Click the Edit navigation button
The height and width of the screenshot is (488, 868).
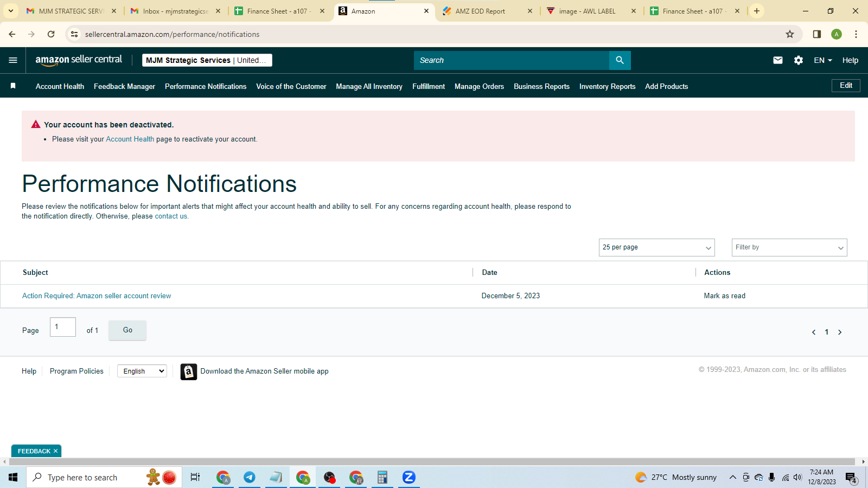click(846, 86)
